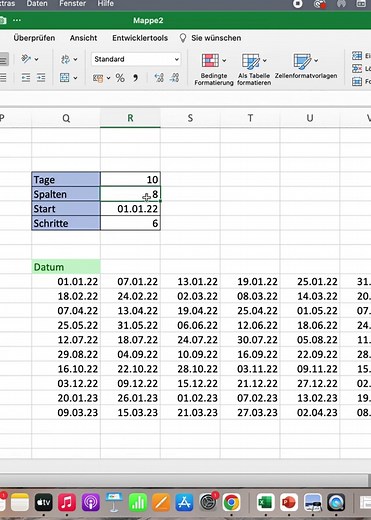Click the format cells icon
Image resolution: width=371 pixels, height=520 pixels.
coord(357,81)
